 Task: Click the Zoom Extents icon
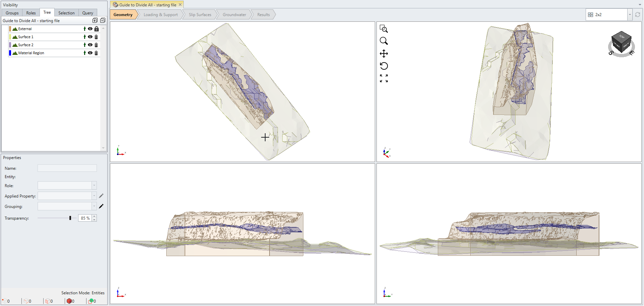tap(384, 78)
